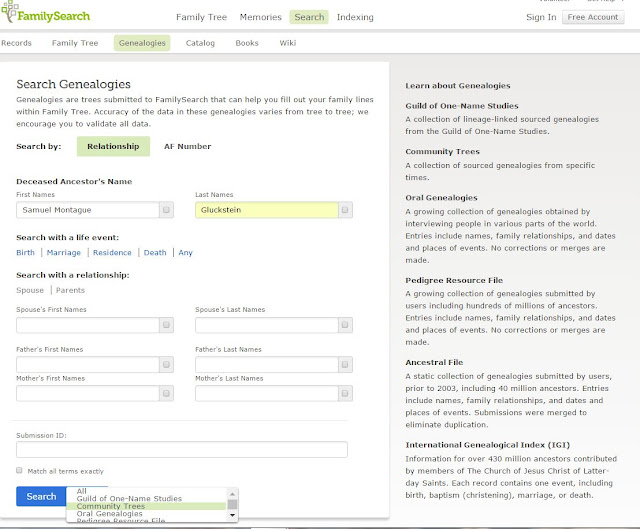
Task: Toggle exact-match box beside Mother's Last Names
Action: (x=345, y=394)
